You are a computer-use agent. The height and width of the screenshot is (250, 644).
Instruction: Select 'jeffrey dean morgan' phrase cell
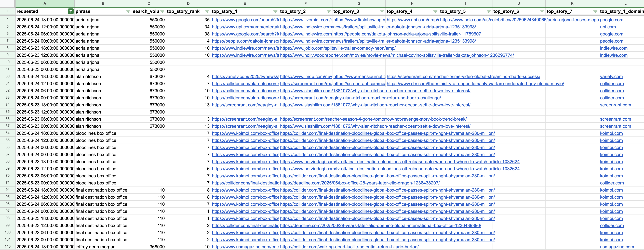[x=103, y=247]
